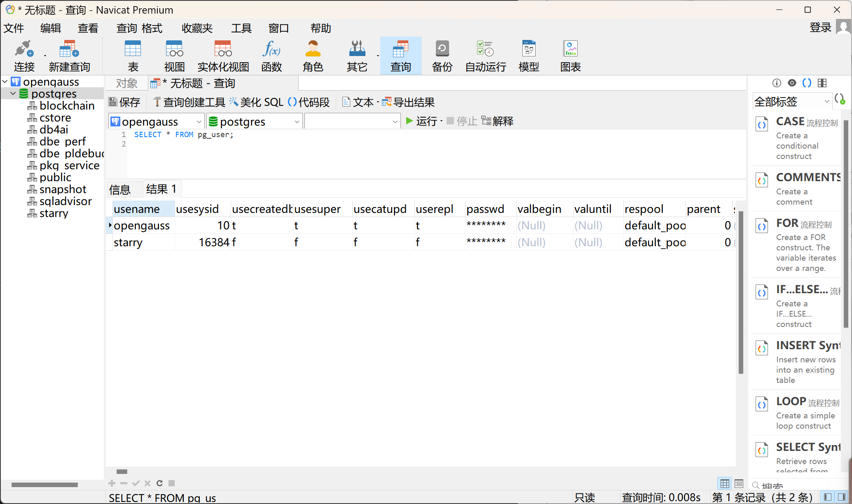Switch to grid view icon

(x=725, y=483)
